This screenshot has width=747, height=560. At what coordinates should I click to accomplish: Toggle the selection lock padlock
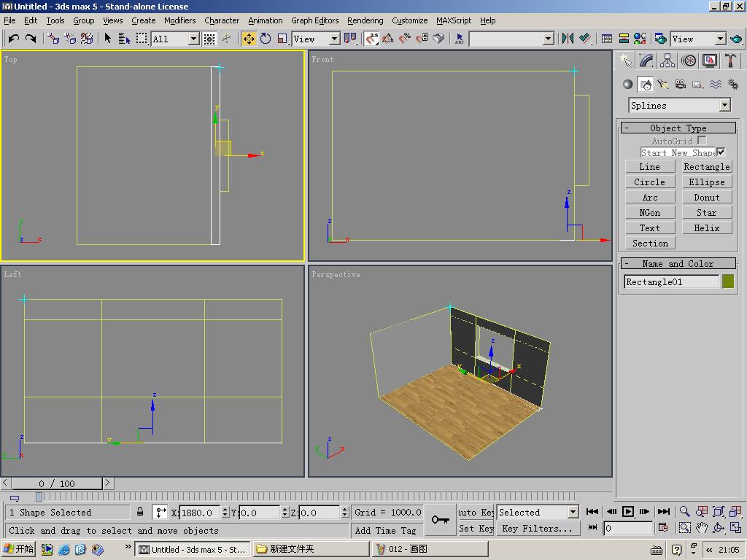[140, 512]
